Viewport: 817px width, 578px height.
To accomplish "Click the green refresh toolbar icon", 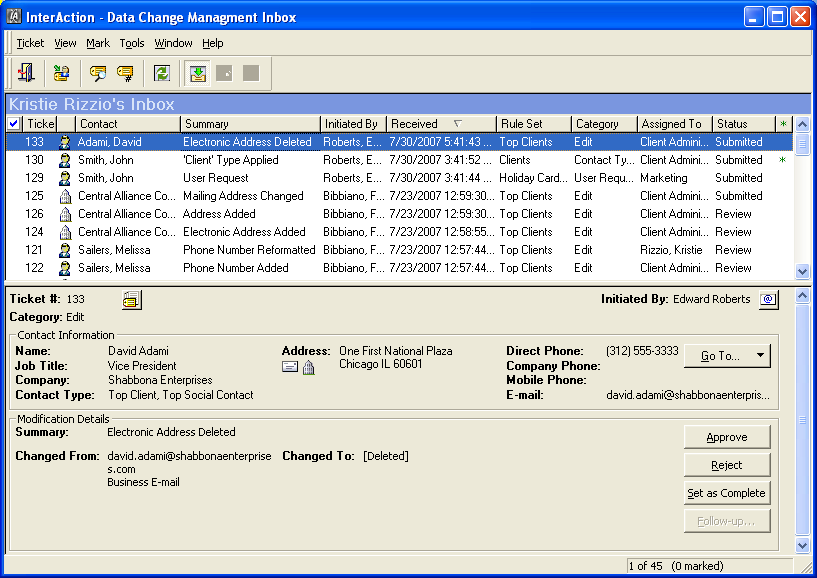I will [162, 73].
